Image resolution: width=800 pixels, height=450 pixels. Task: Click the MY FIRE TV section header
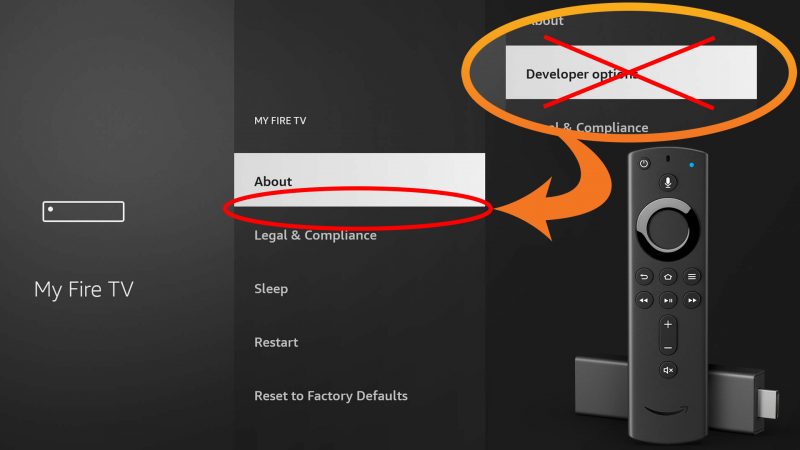(280, 121)
